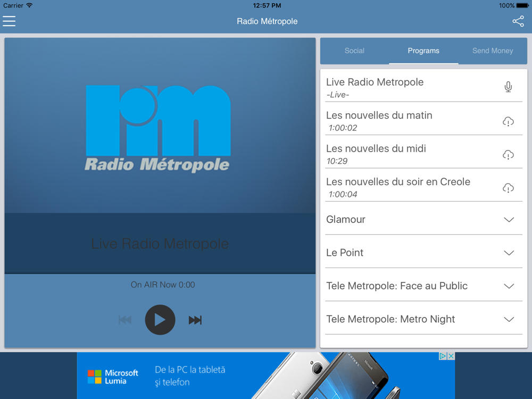Expand the Le Point program

[x=509, y=253]
